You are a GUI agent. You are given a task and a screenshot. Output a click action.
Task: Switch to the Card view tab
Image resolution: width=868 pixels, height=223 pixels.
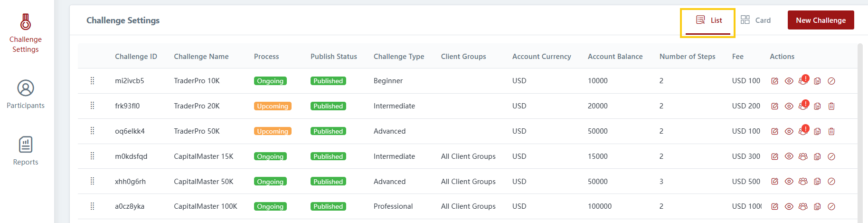coord(755,20)
